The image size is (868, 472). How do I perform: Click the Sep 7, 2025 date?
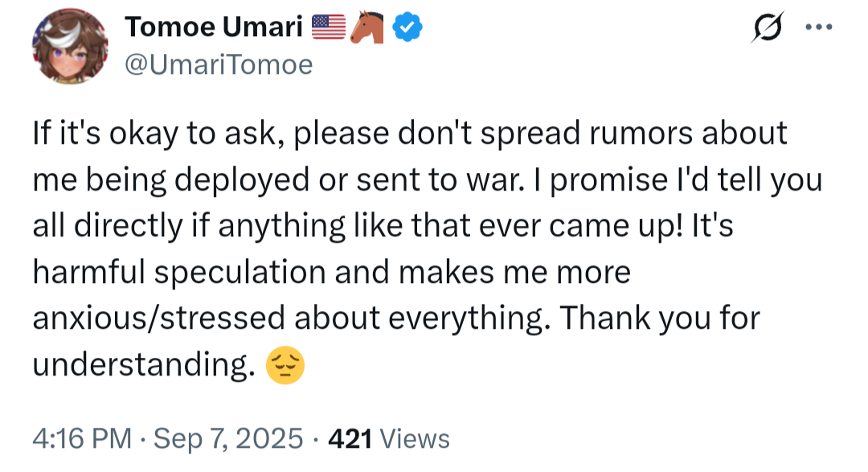click(x=228, y=439)
